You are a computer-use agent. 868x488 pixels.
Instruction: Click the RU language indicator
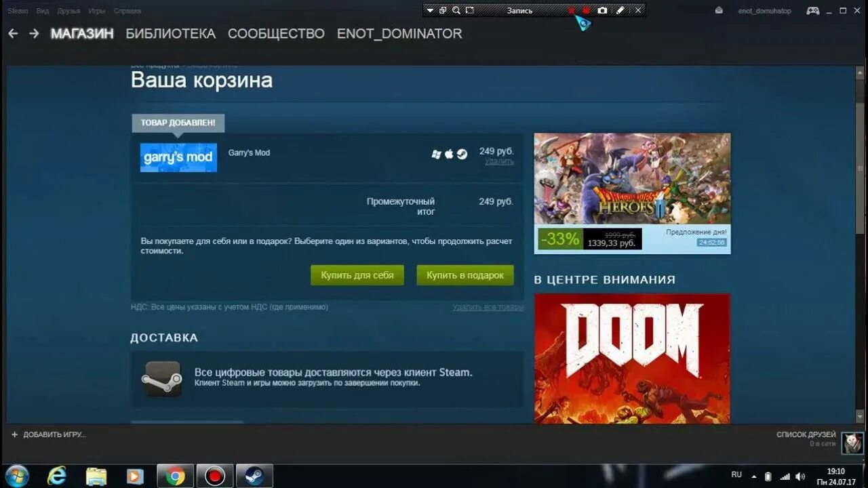tap(736, 475)
